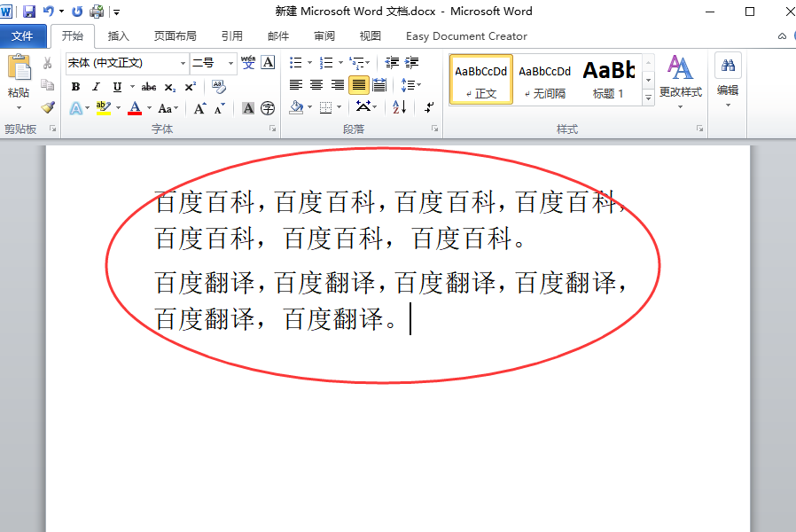This screenshot has height=532, width=796.
Task: Open the Paragraph dialog launcher
Action: tap(435, 129)
